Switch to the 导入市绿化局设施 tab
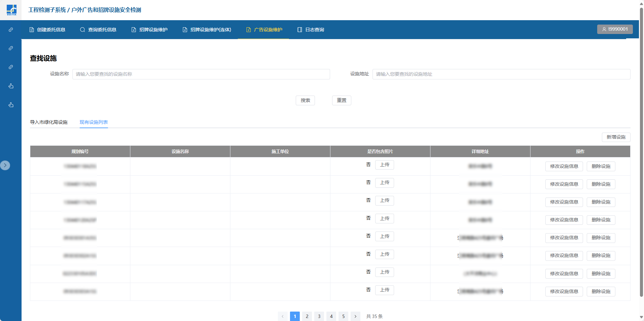Image resolution: width=644 pixels, height=321 pixels. coord(49,122)
